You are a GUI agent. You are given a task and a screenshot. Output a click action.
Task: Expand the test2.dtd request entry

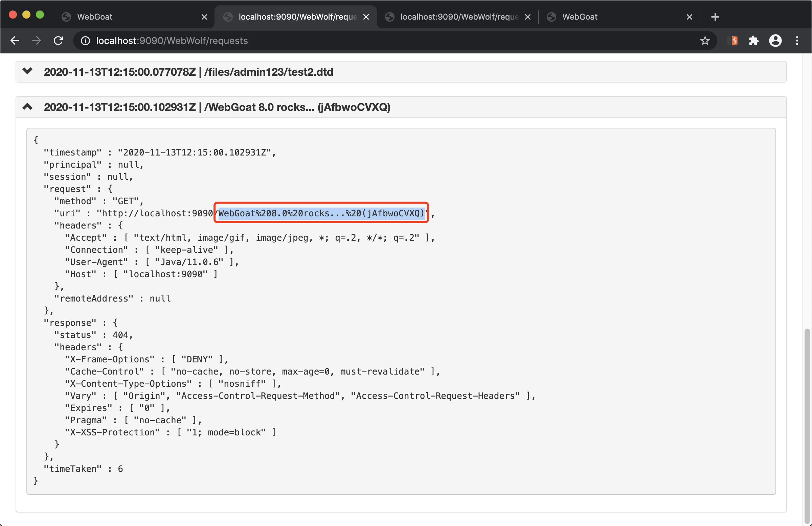coord(27,71)
